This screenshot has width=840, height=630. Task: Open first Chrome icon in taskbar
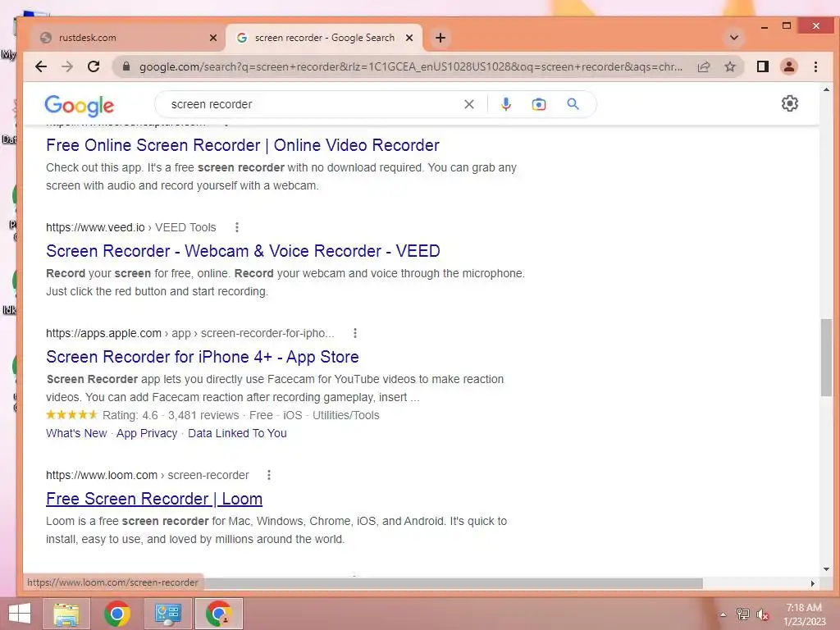point(117,614)
